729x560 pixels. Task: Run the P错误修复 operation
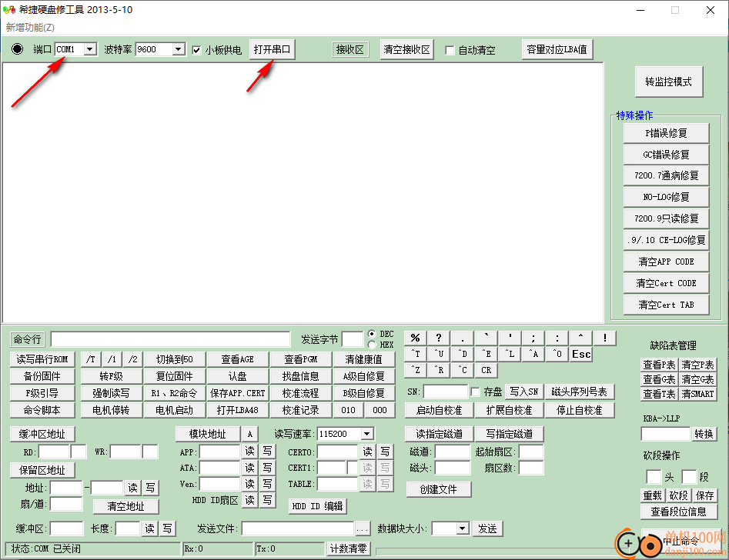666,133
